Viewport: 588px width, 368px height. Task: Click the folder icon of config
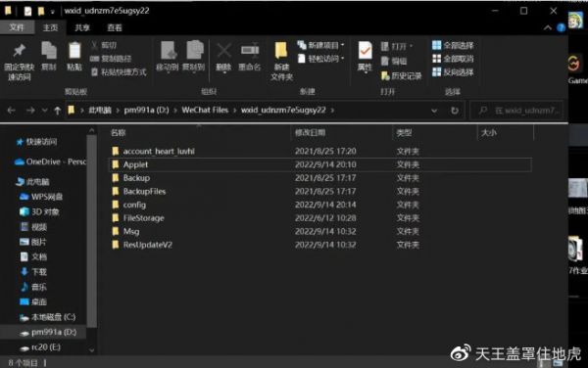(116, 205)
